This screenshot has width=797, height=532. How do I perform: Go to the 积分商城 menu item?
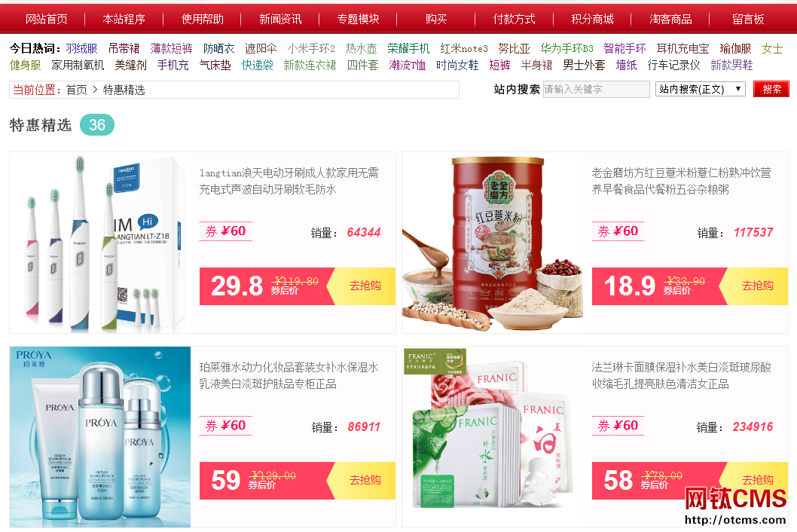click(x=592, y=20)
